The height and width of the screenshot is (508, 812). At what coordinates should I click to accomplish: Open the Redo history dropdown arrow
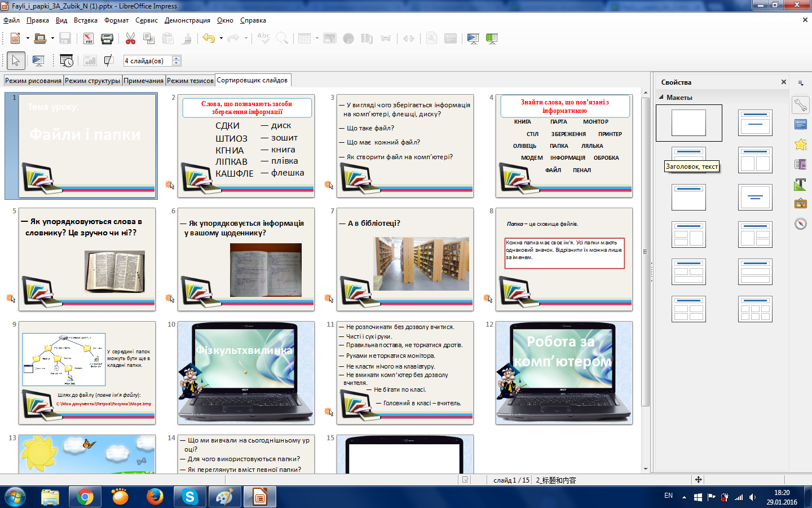pyautogui.click(x=246, y=38)
